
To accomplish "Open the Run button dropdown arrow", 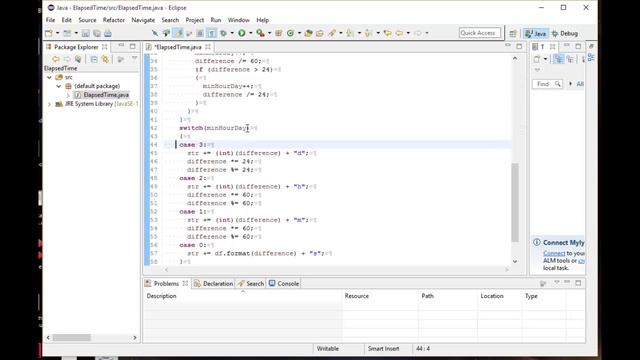I will point(251,33).
